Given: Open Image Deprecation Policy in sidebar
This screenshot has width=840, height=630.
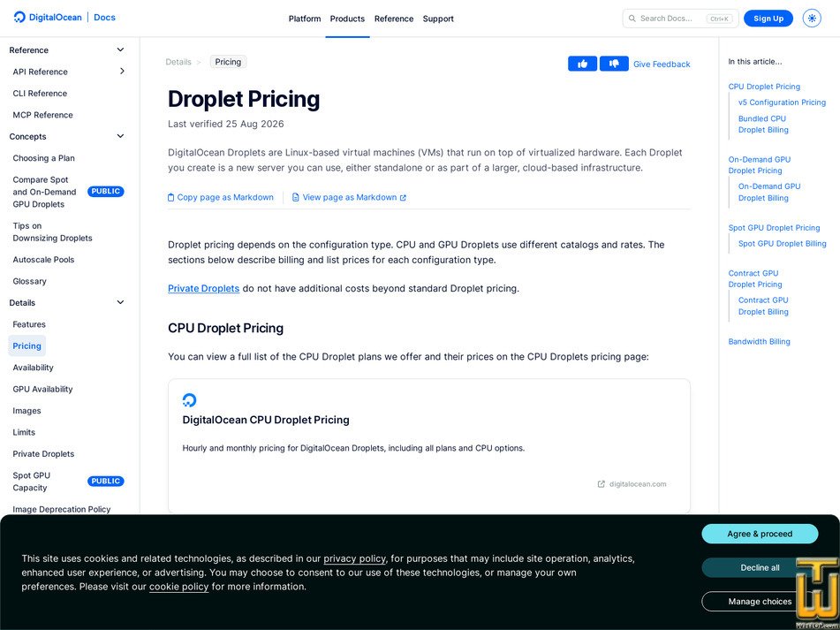Looking at the screenshot, I should pyautogui.click(x=62, y=509).
